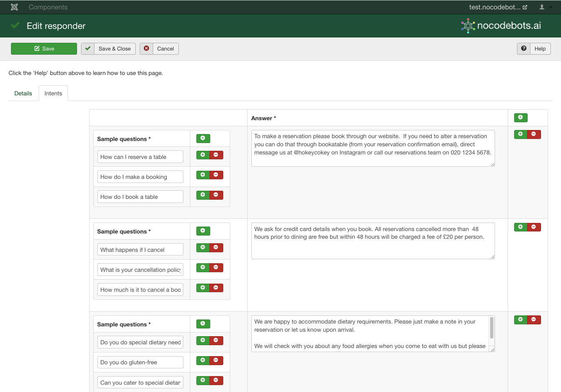Select the Intents tab
This screenshot has height=392, width=561.
(53, 93)
